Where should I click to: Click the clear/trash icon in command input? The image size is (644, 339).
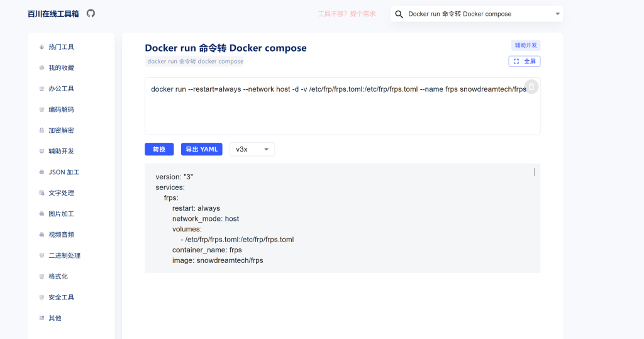pyautogui.click(x=531, y=87)
